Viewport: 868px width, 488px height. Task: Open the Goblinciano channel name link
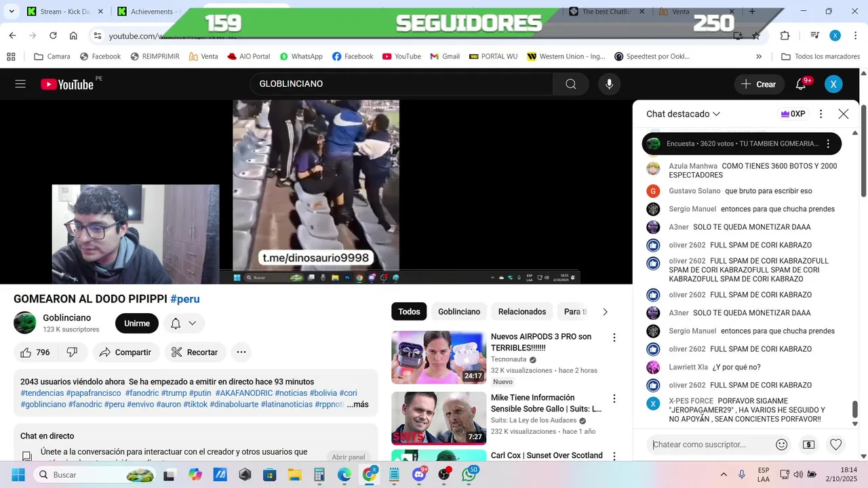pyautogui.click(x=66, y=318)
